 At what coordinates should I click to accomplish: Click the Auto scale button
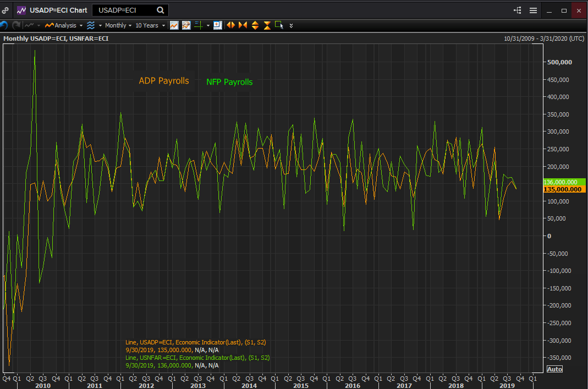click(554, 369)
